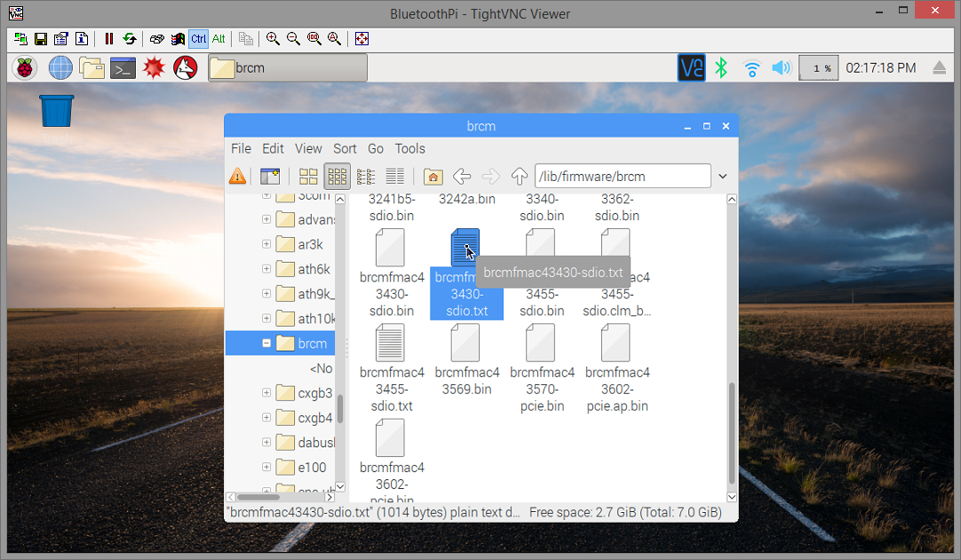Click the volume speaker tray icon
This screenshot has width=961, height=560.
[782, 68]
